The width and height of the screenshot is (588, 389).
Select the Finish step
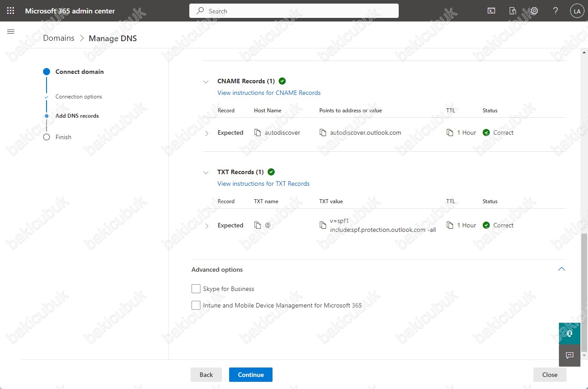[63, 137]
